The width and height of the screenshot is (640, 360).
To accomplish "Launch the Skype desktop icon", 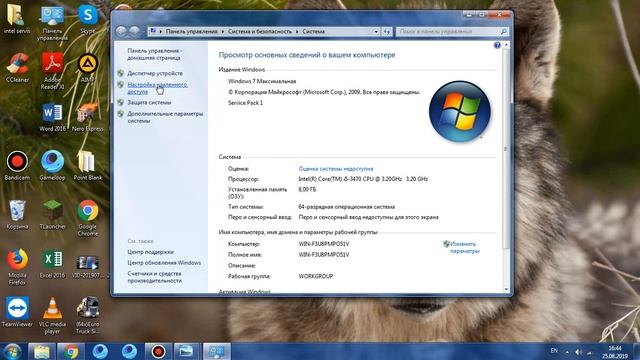I will (87, 19).
